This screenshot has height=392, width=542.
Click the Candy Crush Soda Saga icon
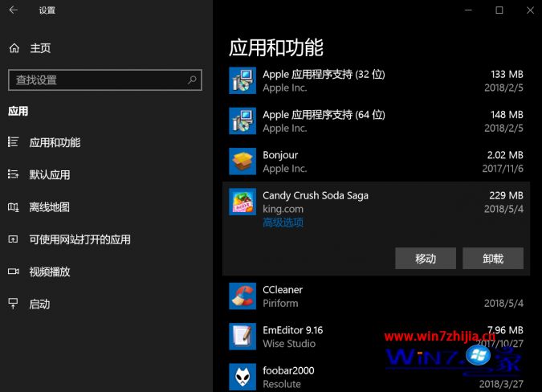242,202
